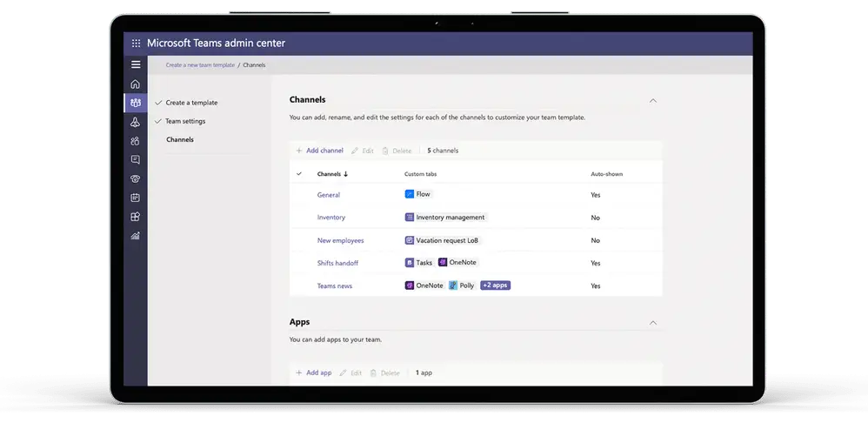Click Edit in the apps toolbar
The height and width of the screenshot is (423, 868).
pyautogui.click(x=351, y=373)
